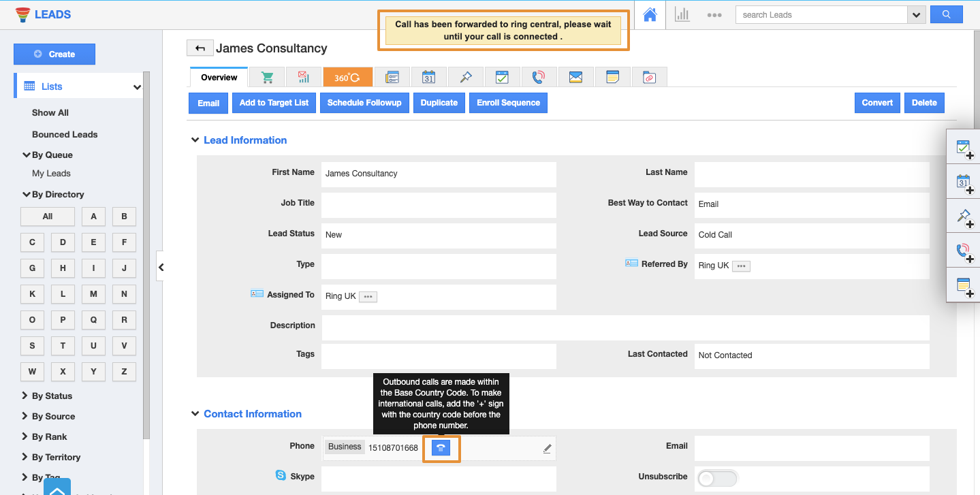The image size is (980, 495).
Task: Click the Skype field
Action: coord(439,479)
